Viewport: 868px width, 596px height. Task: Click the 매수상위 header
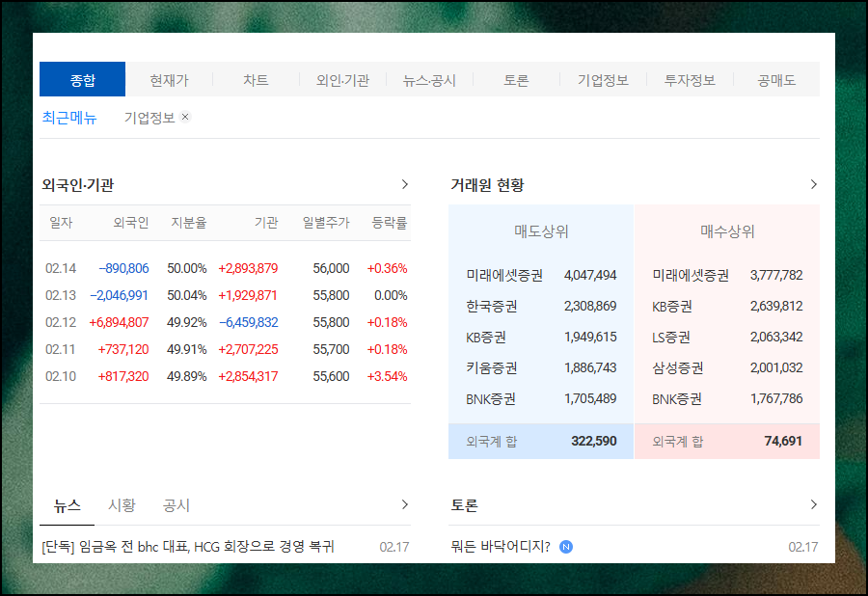tap(727, 231)
